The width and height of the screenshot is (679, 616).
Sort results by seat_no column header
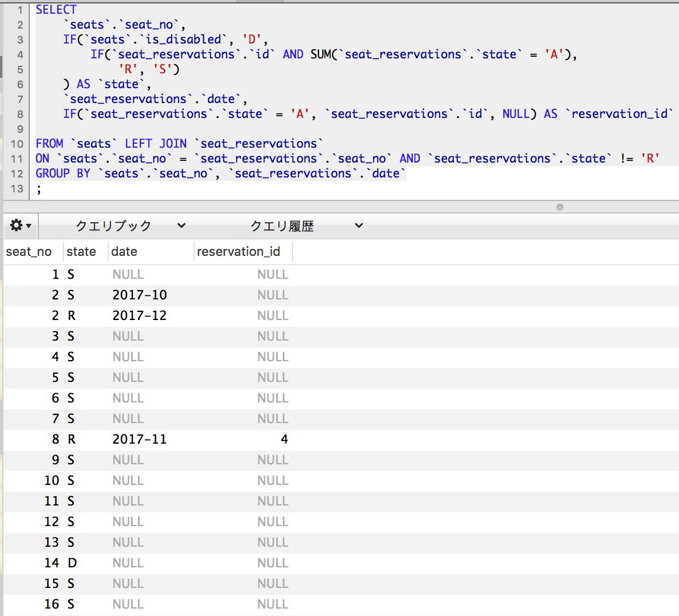coord(29,252)
